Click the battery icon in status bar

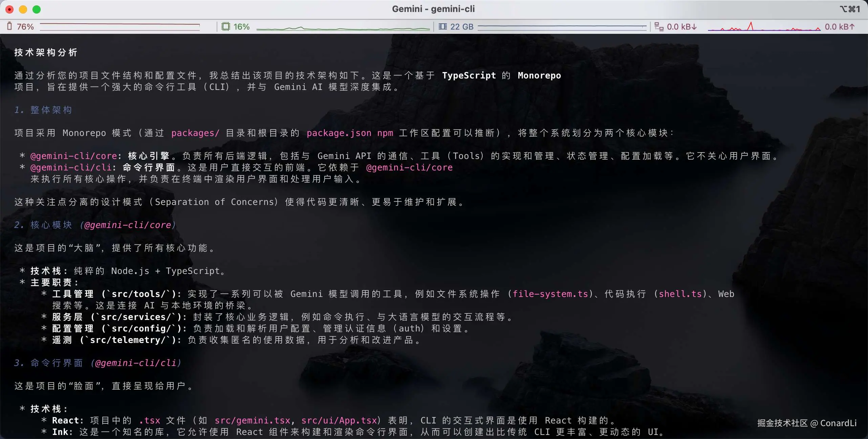(x=9, y=26)
